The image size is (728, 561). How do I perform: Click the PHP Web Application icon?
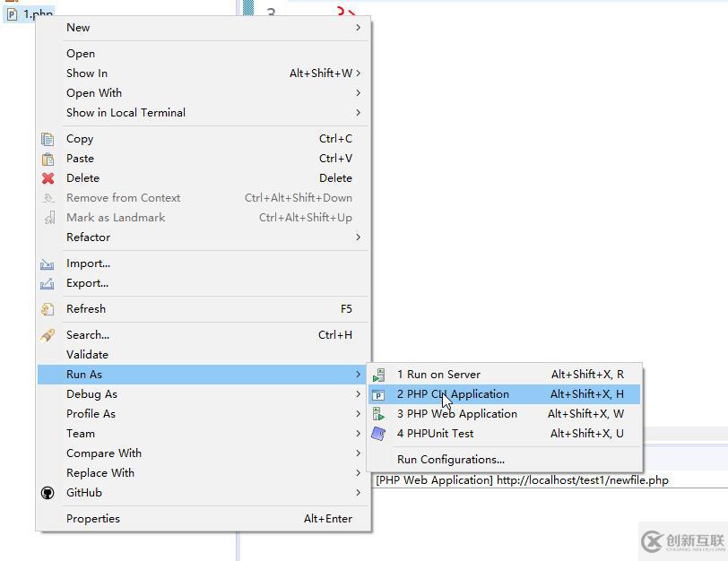(379, 414)
